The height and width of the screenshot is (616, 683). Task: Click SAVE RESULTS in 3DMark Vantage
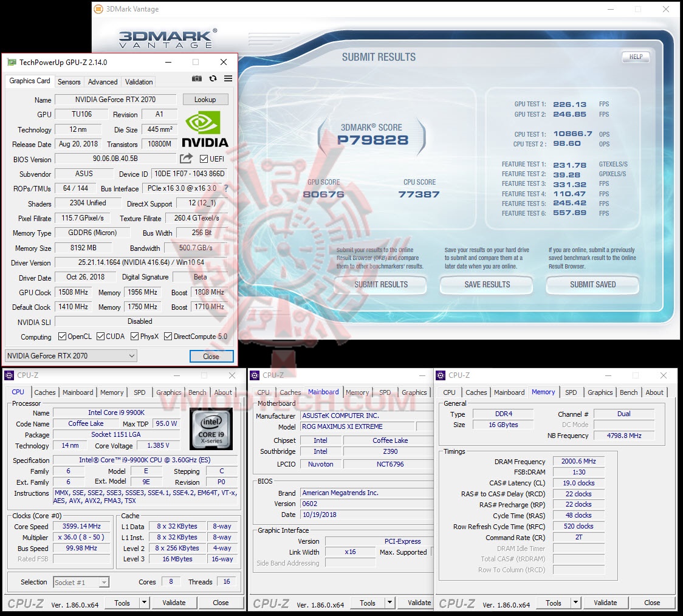(x=487, y=284)
